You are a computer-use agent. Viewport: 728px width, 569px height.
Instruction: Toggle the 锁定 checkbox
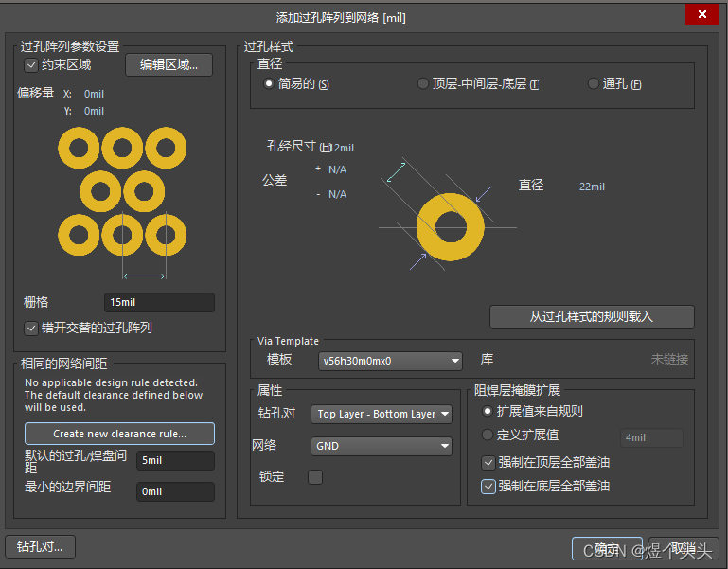pos(315,477)
